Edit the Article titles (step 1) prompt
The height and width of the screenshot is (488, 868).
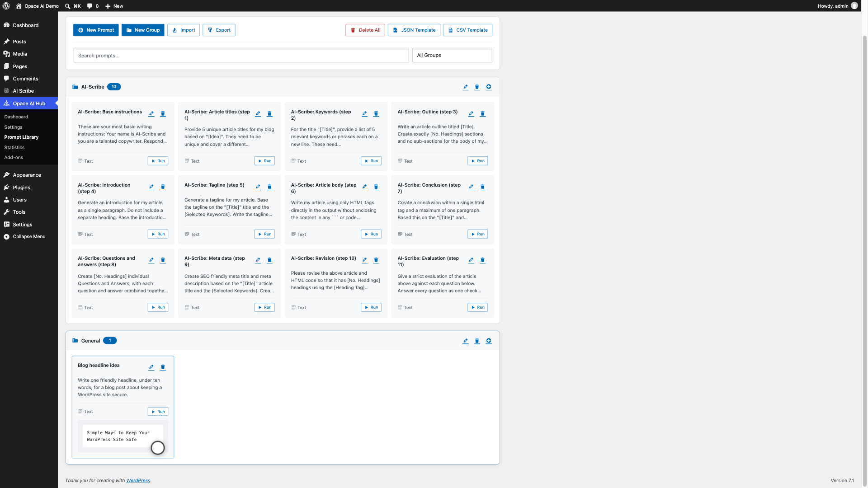258,114
